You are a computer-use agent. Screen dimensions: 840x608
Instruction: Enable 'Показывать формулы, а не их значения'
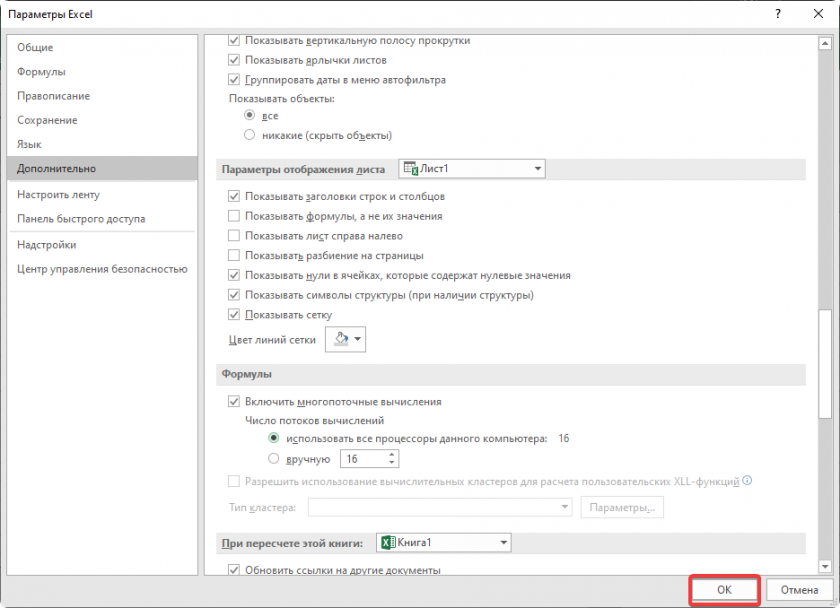(x=234, y=216)
